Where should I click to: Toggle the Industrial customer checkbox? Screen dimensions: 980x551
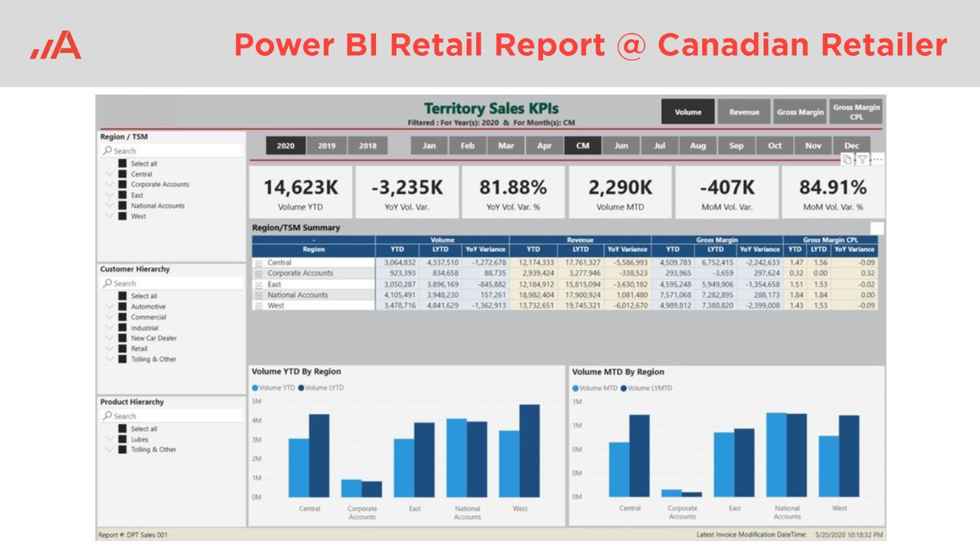click(x=122, y=328)
